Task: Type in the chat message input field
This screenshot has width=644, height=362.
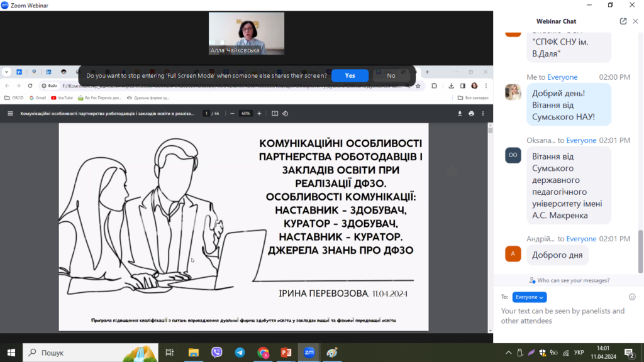Action: click(x=566, y=316)
